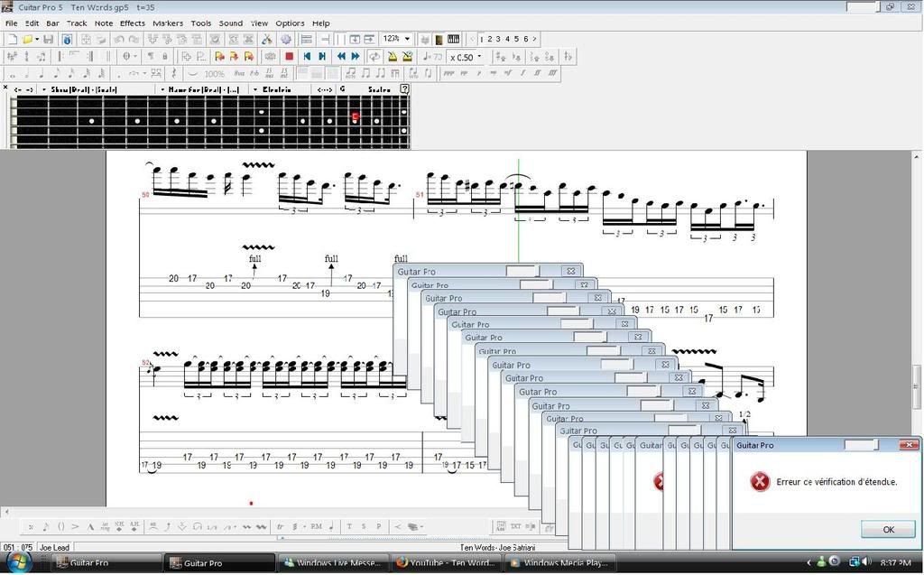Select the fff dynamic icon
Viewport: 924px width, 575px height.
click(x=552, y=74)
